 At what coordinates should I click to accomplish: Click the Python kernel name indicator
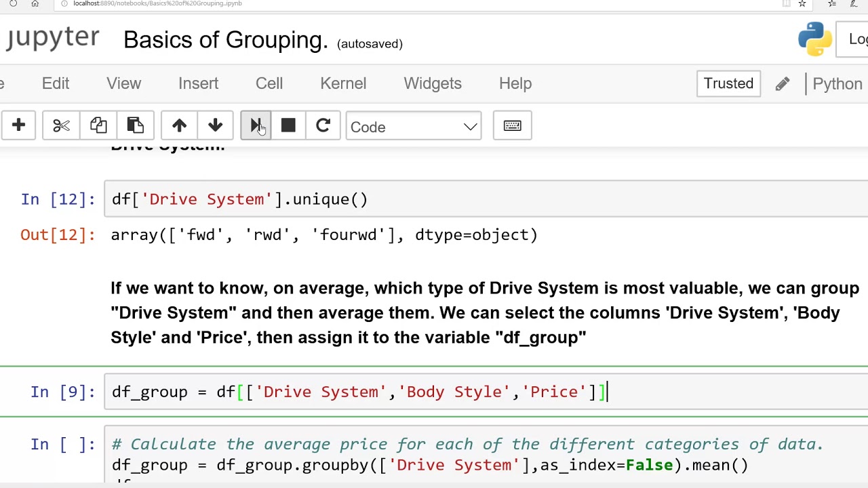[x=837, y=84]
